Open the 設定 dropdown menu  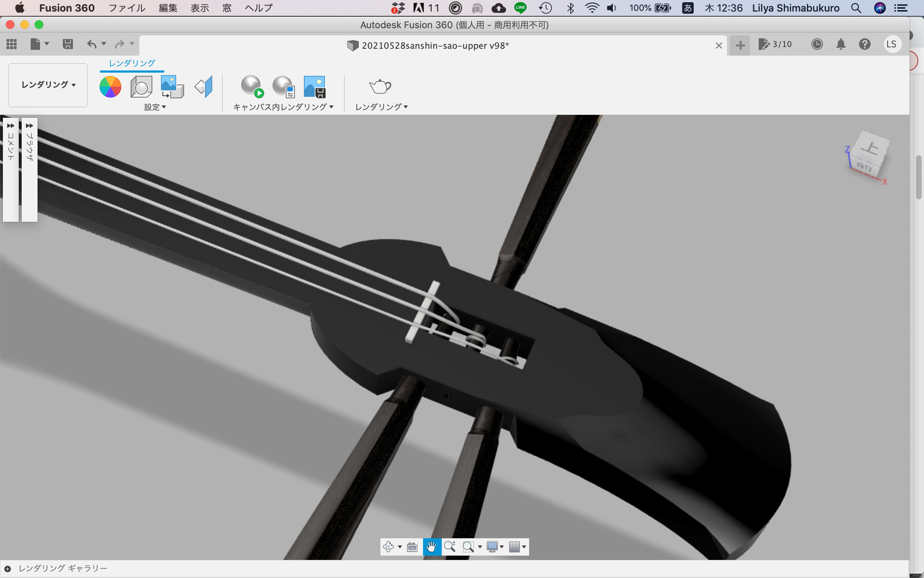point(155,107)
